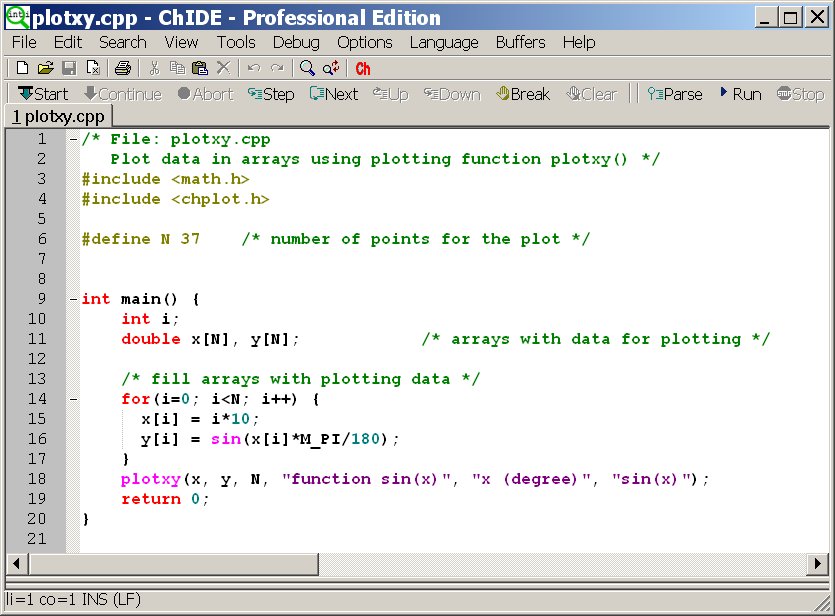
Task: Run the program
Action: click(740, 94)
